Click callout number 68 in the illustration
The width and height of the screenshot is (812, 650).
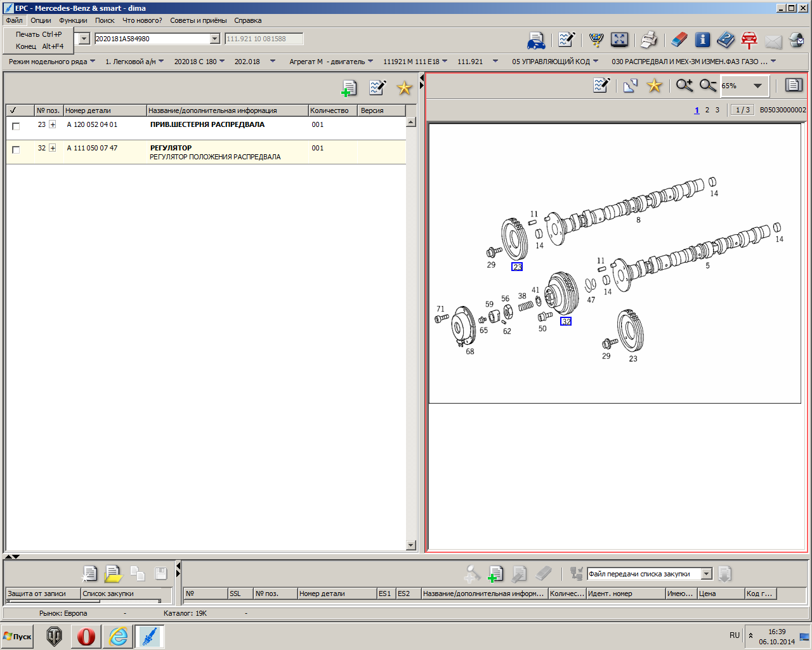470,352
